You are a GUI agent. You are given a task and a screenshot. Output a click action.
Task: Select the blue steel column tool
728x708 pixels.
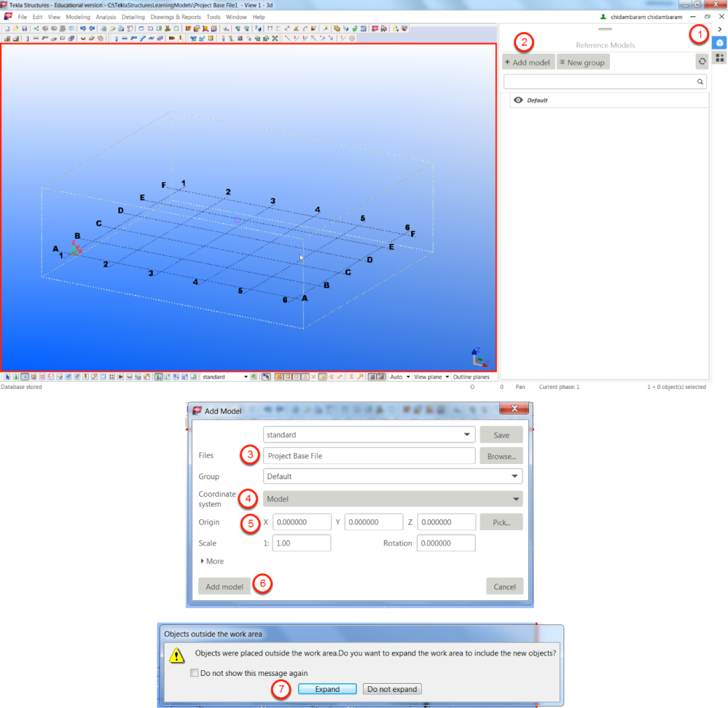click(x=116, y=39)
